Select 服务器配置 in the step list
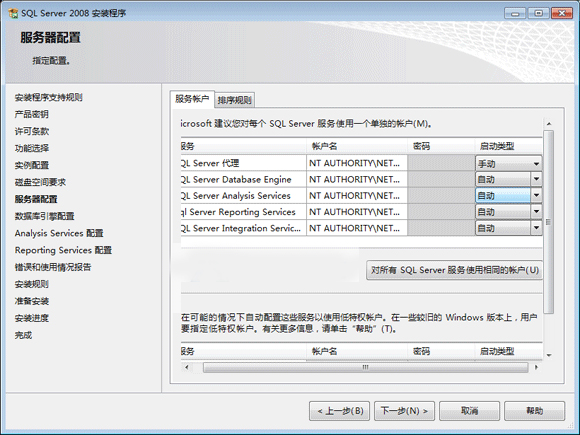Image resolution: width=580 pixels, height=435 pixels. tap(36, 199)
